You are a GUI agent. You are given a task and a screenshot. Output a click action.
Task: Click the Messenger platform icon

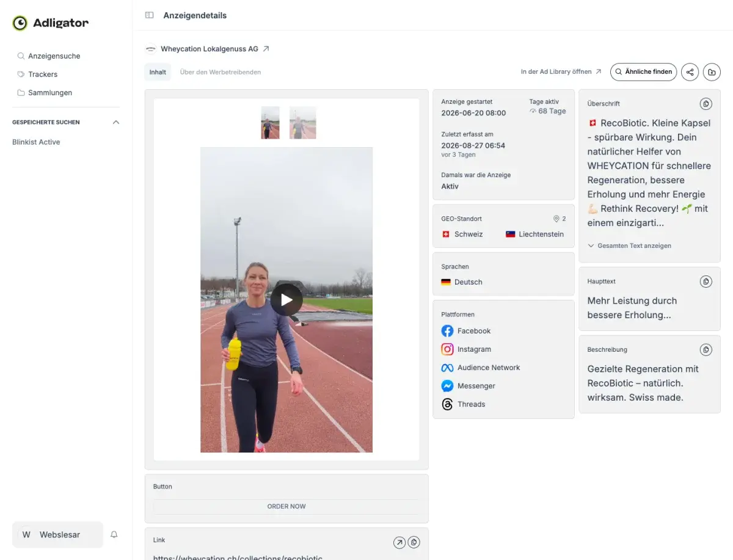click(x=447, y=386)
